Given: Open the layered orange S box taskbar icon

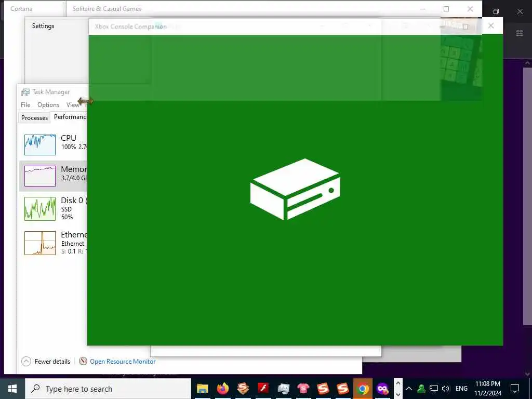Looking at the screenshot, I should tap(243, 389).
